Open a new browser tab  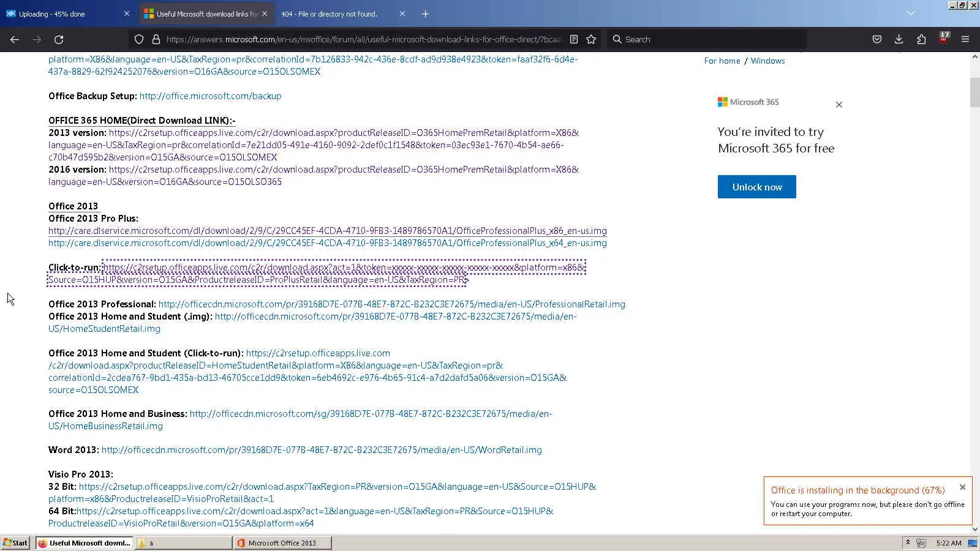(x=425, y=13)
